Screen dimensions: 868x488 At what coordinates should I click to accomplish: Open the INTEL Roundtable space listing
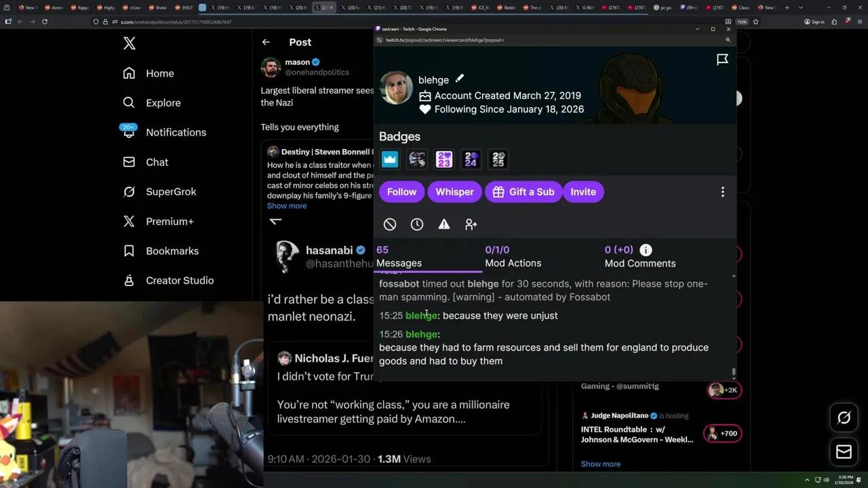point(637,434)
